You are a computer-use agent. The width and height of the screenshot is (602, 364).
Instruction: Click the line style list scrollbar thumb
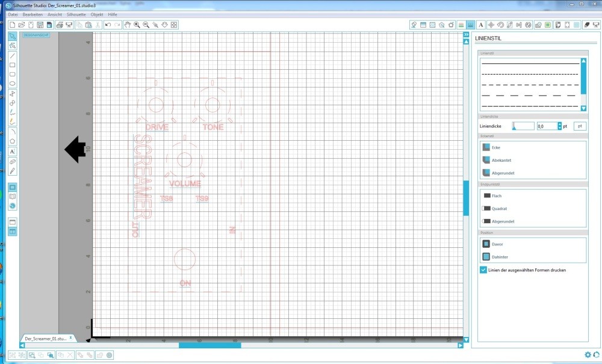click(583, 79)
